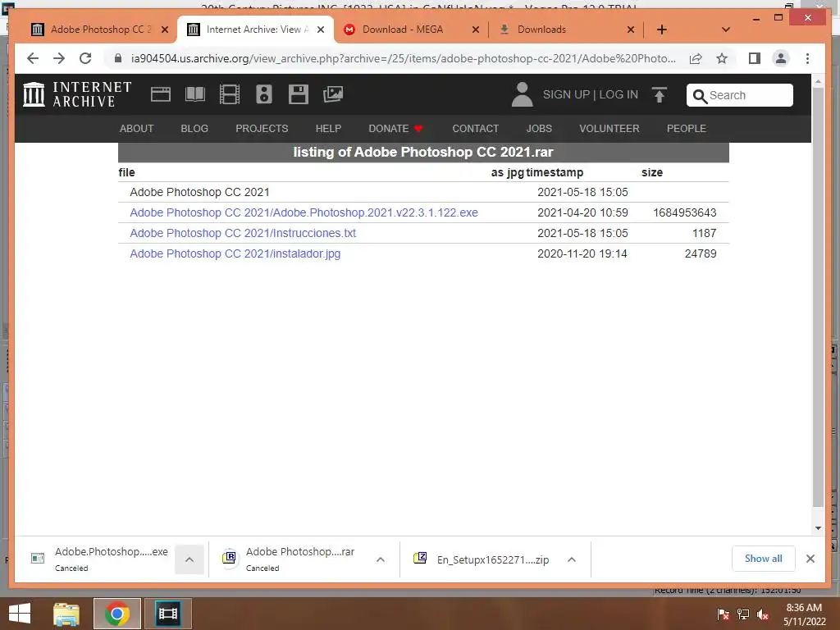This screenshot has height=630, width=840.
Task: Close the downloads bar
Action: (x=810, y=559)
